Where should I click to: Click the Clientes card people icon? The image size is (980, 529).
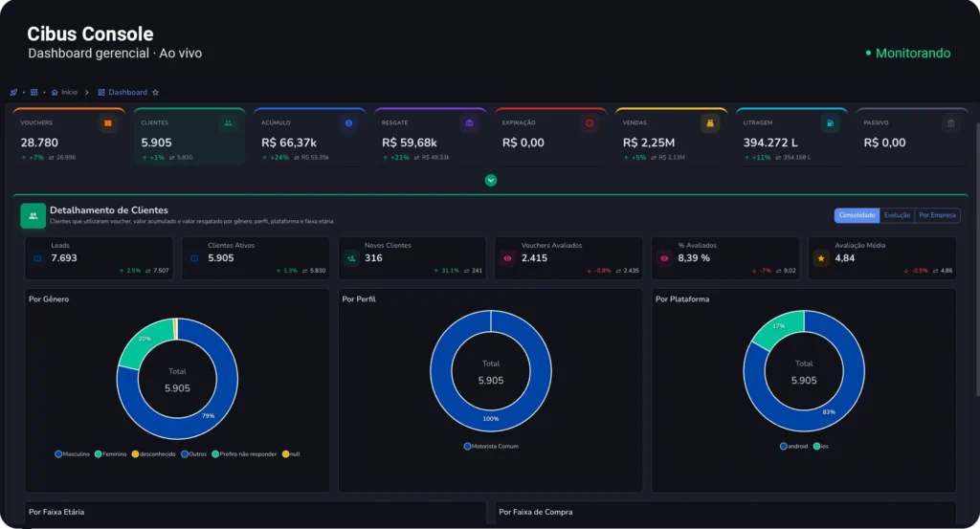(x=228, y=123)
